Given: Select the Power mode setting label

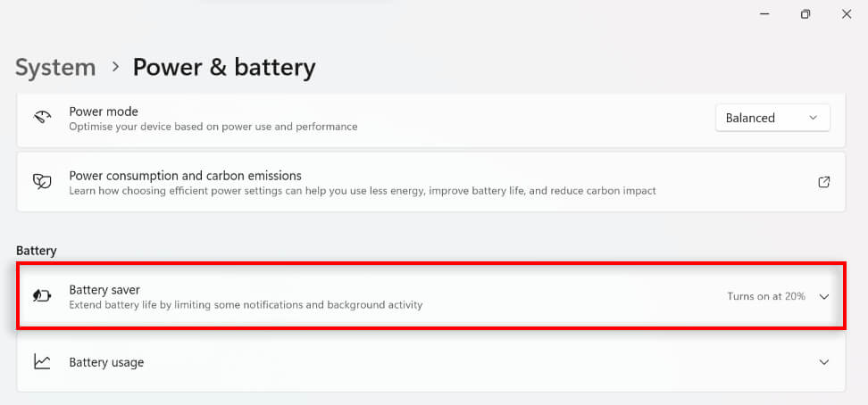Looking at the screenshot, I should pyautogui.click(x=104, y=112).
